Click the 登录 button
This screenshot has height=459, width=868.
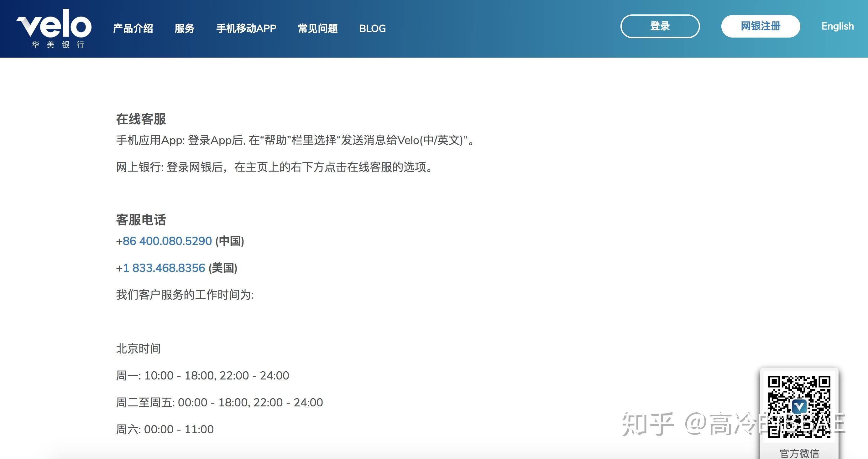click(x=660, y=26)
